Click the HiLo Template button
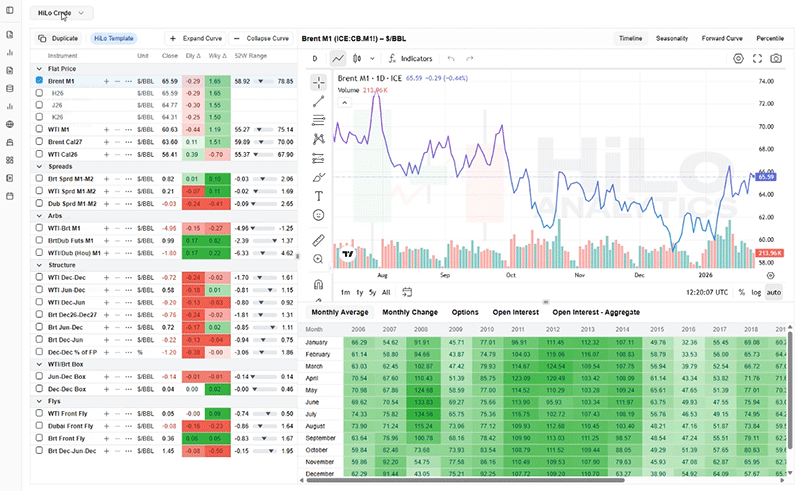Viewport: 800px width, 491px height. [x=113, y=38]
